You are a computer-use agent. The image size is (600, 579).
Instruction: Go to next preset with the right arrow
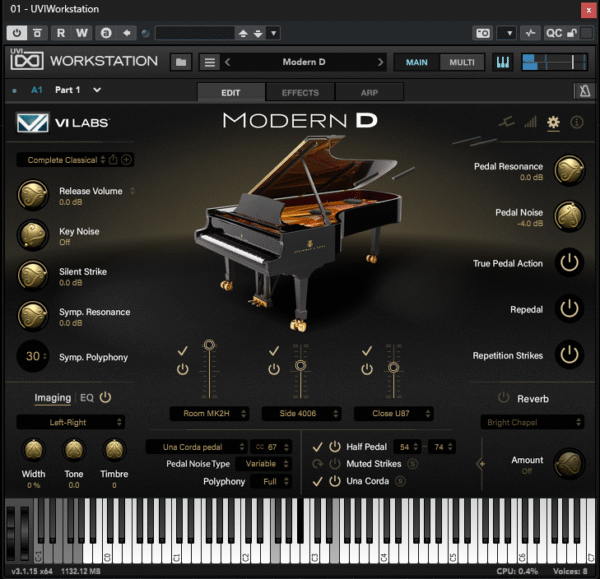380,62
